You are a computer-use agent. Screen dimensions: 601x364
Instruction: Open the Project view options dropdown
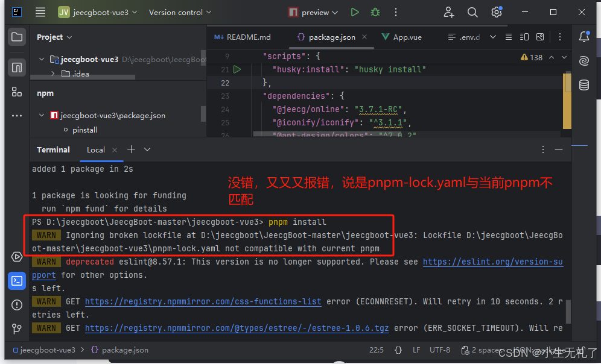(69, 37)
